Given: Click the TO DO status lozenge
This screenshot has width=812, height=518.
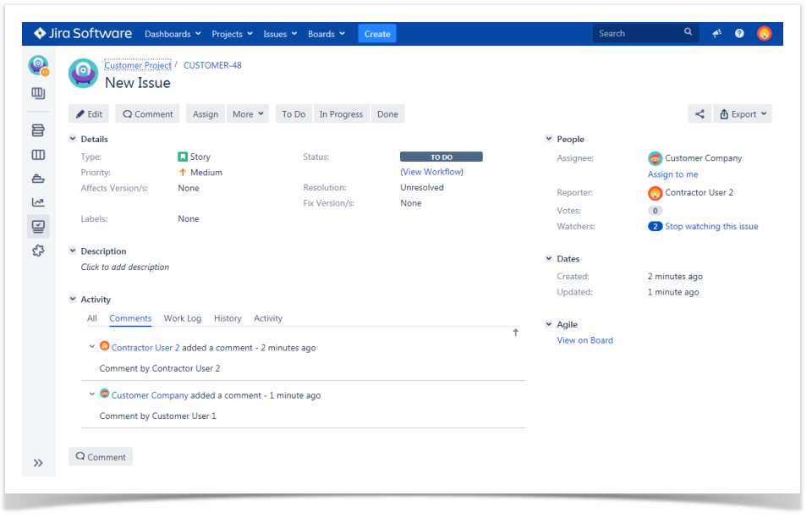Looking at the screenshot, I should point(441,156).
